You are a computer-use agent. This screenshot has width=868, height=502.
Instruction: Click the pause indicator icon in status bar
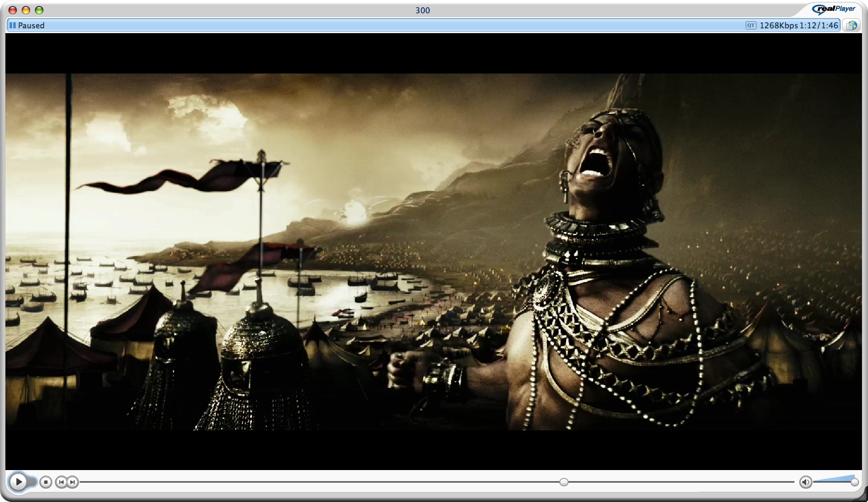click(13, 25)
